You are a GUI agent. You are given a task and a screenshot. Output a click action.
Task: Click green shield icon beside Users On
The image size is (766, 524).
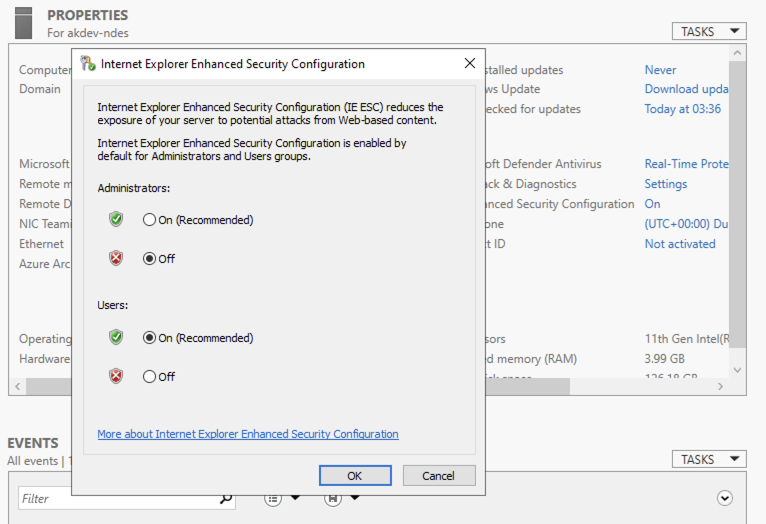coord(116,337)
